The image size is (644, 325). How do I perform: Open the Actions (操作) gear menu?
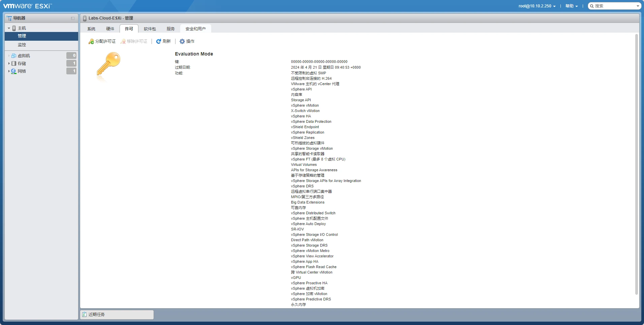pos(182,41)
